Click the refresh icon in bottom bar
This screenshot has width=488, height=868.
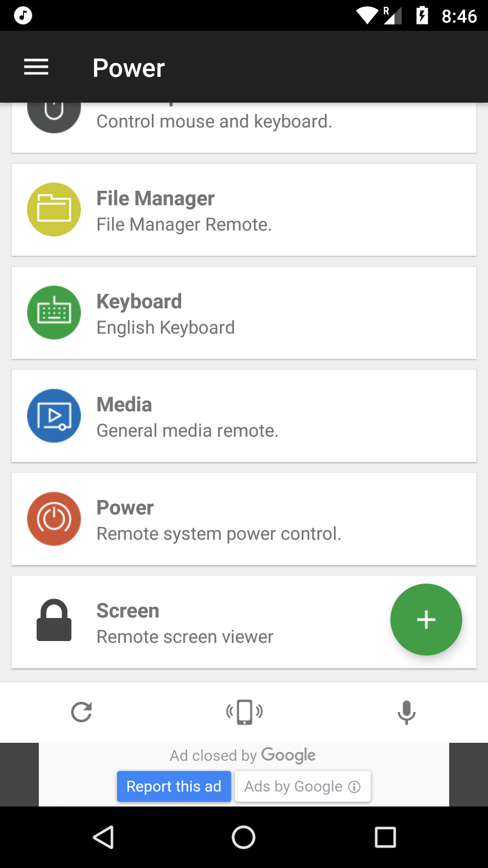click(81, 712)
